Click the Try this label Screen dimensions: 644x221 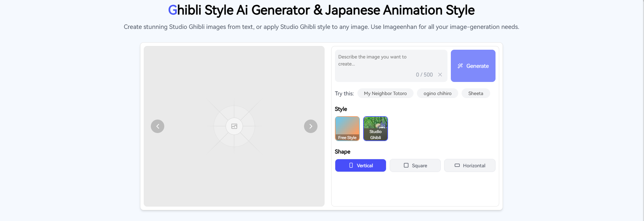[344, 93]
